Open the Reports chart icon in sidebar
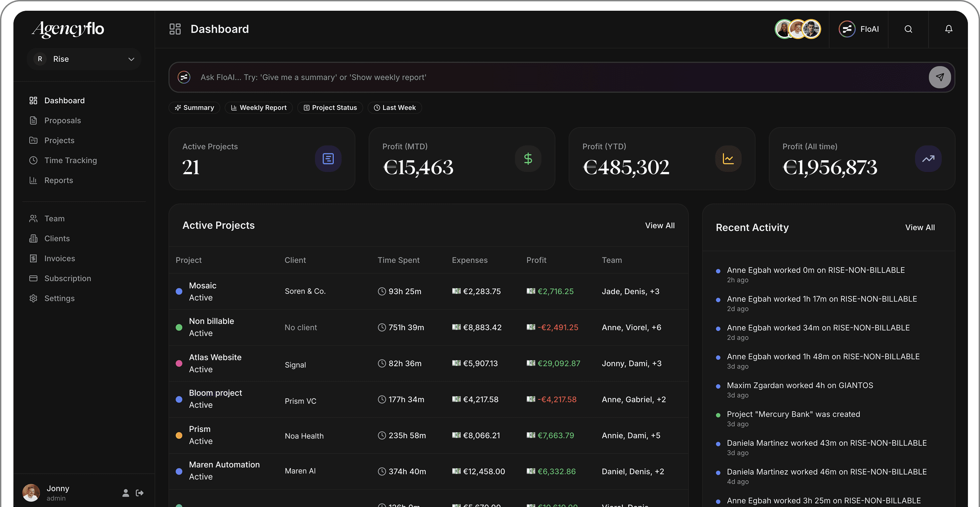The image size is (980, 507). pyautogui.click(x=34, y=180)
